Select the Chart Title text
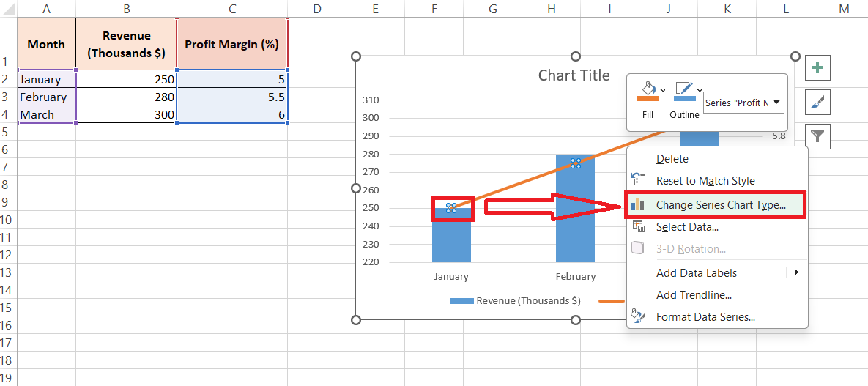Screen dimensions: 868x386 [574, 75]
